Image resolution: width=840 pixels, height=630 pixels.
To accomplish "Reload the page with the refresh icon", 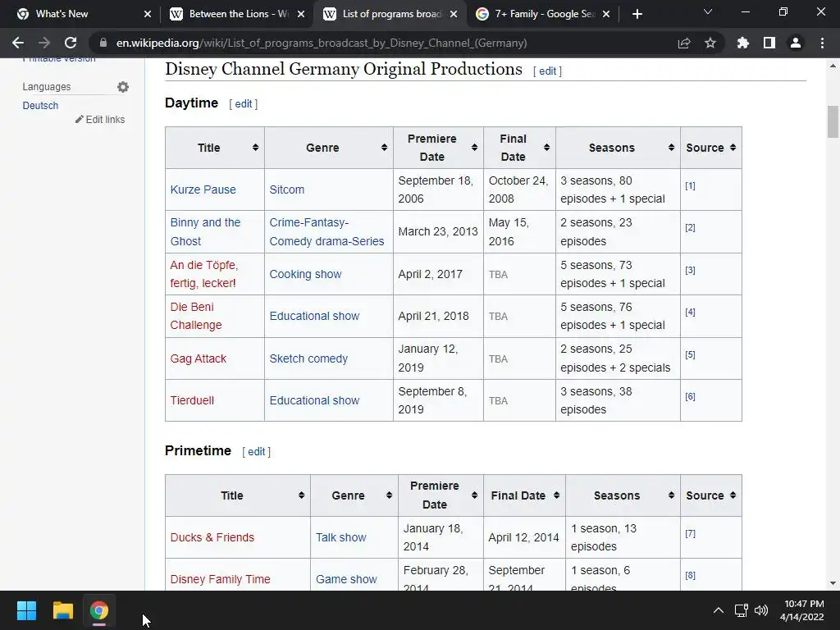I will [71, 43].
